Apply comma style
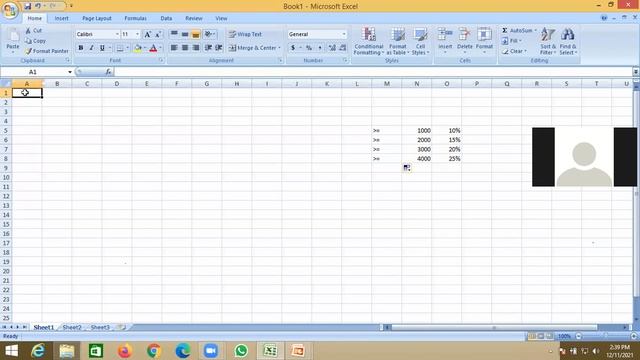This screenshot has height=360, width=640. 320,48
